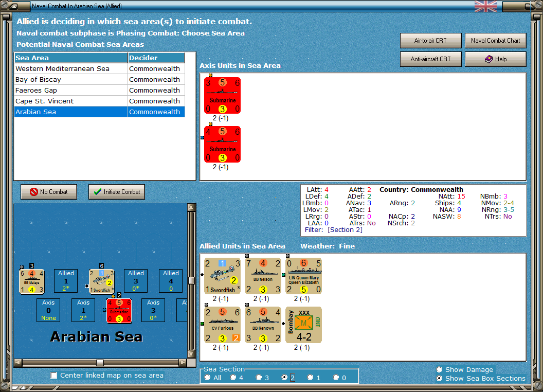Select the BB Renown battleship counter
This screenshot has height=392, width=543.
(x=263, y=325)
